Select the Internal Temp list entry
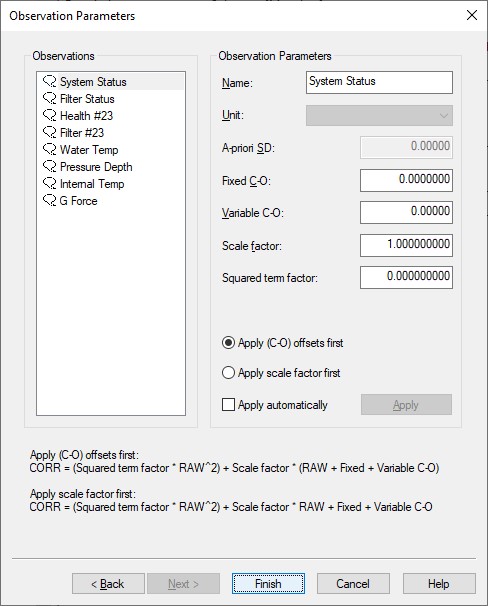This screenshot has width=488, height=606. pos(92,184)
